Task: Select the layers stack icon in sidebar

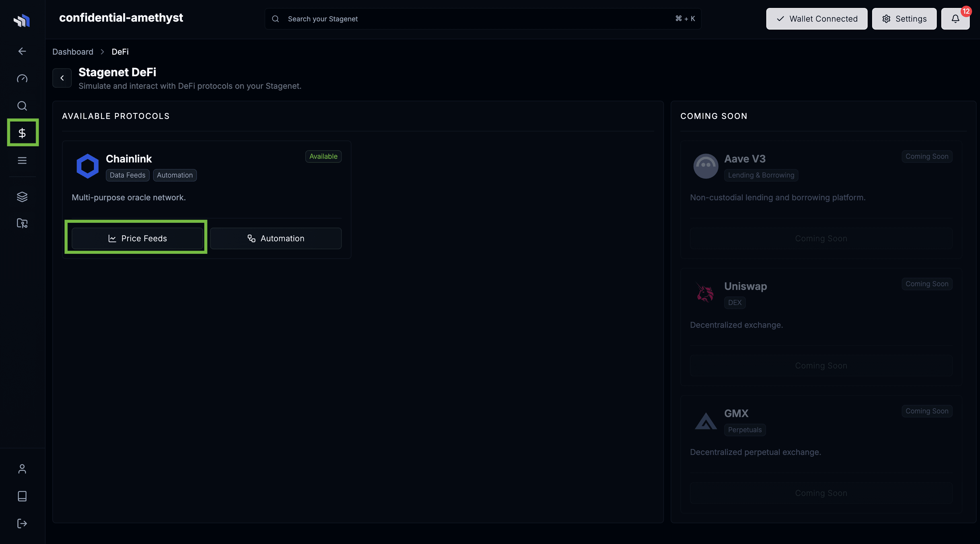Action: pos(22,197)
